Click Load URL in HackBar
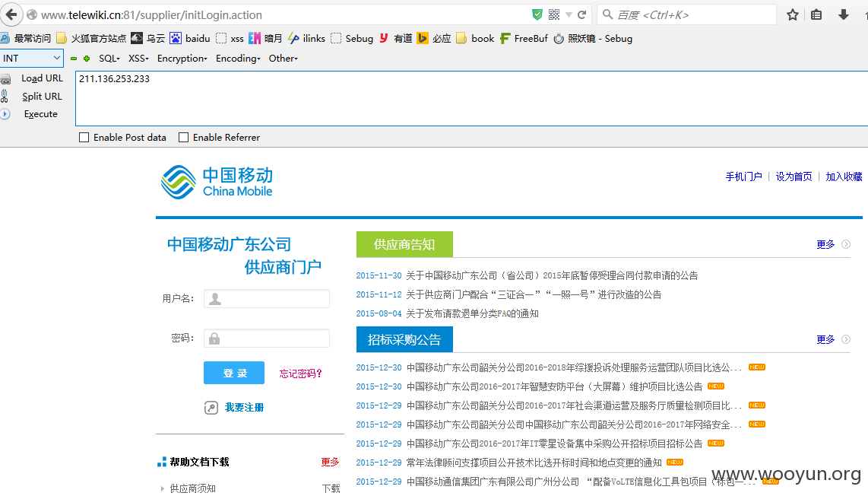868x496 pixels. pyautogui.click(x=42, y=78)
